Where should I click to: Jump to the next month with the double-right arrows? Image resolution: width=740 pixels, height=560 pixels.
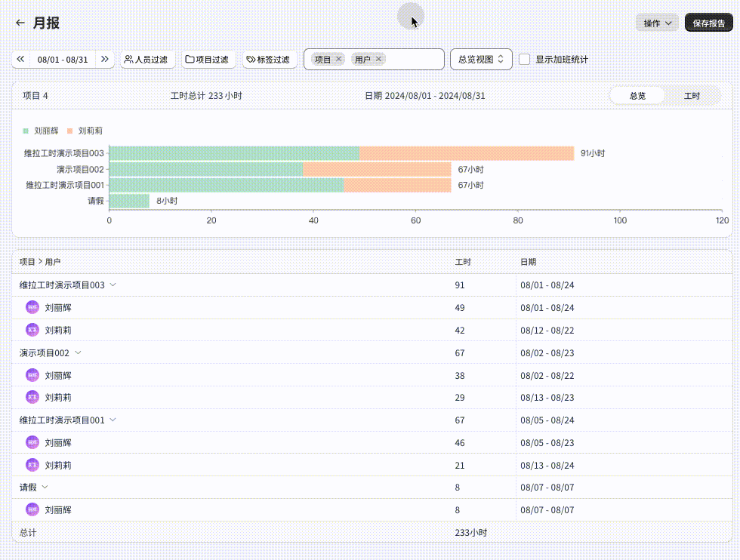coord(105,60)
